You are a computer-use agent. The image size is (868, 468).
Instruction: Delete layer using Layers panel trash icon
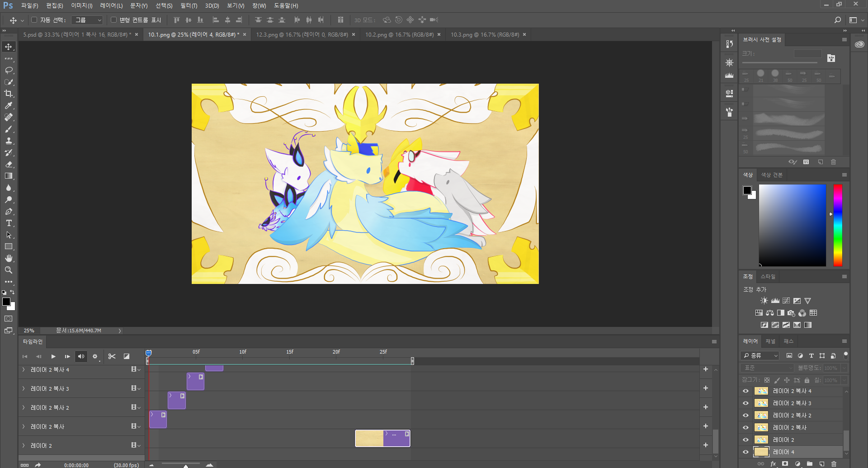tap(834, 464)
